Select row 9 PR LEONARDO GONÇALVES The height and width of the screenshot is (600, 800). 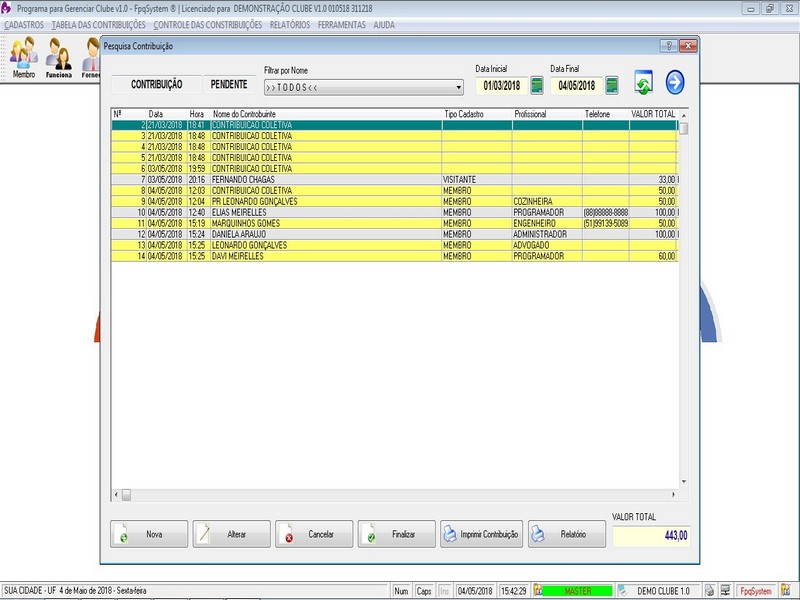pyautogui.click(x=395, y=202)
